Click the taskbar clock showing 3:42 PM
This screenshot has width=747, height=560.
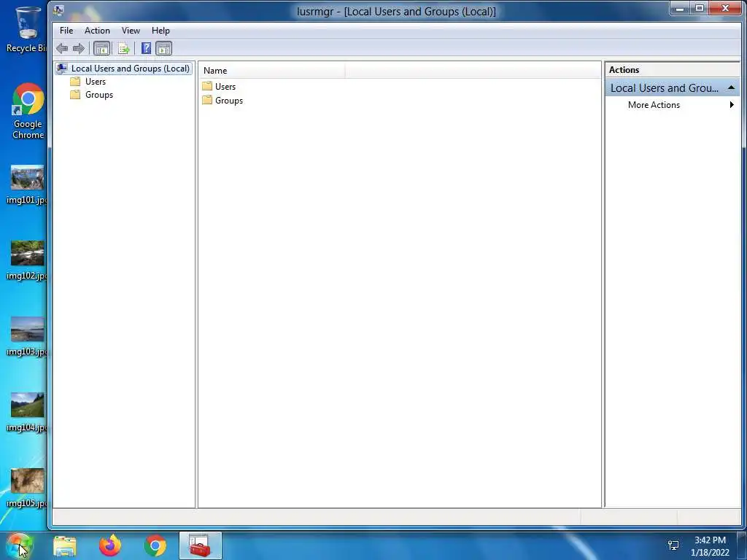pyautogui.click(x=710, y=546)
